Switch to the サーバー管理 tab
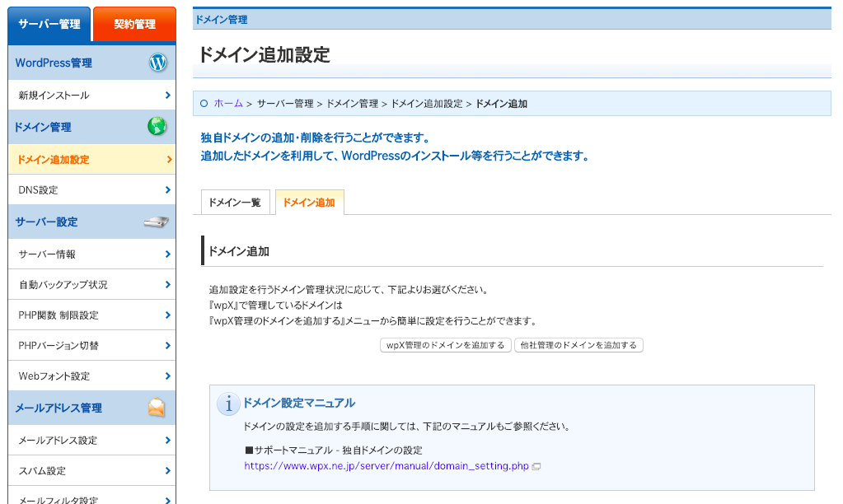 pyautogui.click(x=49, y=24)
